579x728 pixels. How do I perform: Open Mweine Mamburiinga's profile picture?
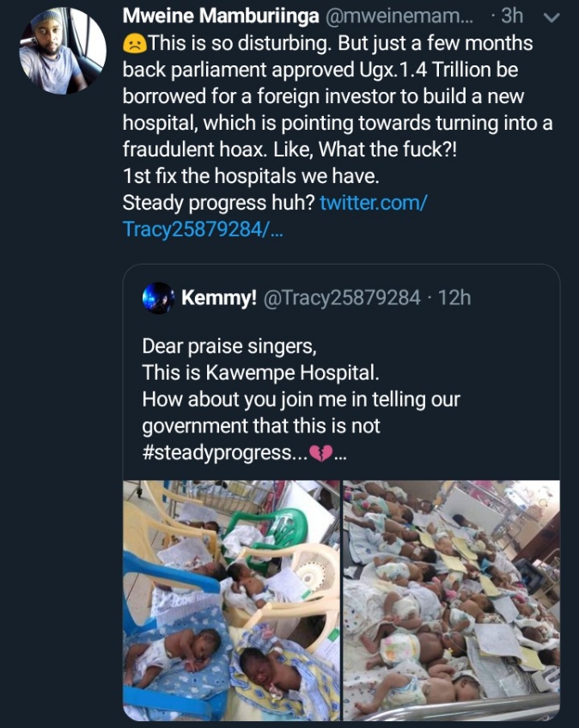pyautogui.click(x=62, y=52)
